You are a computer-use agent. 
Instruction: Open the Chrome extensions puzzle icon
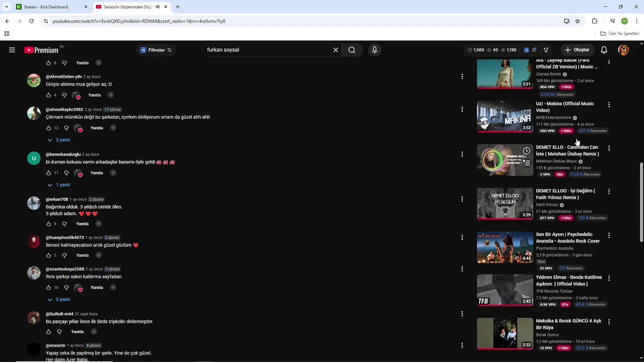point(595,21)
